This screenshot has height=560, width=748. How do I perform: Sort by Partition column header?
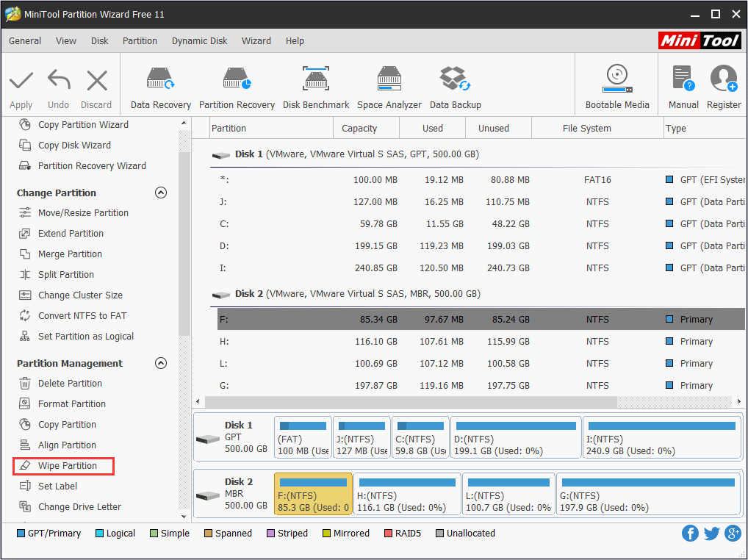coord(271,129)
